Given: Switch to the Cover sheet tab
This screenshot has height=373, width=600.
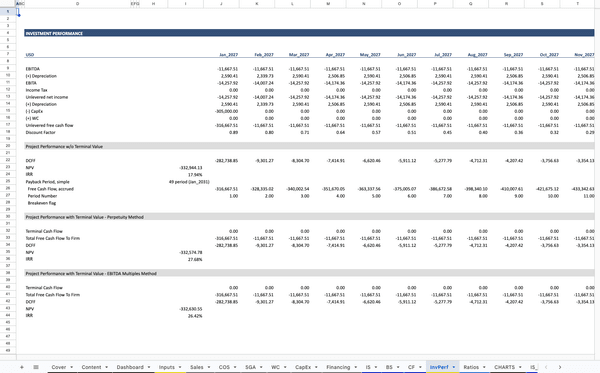Looking at the screenshot, I should [59, 367].
